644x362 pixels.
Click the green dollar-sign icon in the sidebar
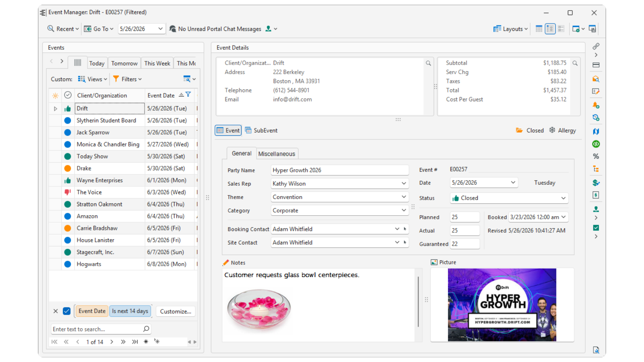pyautogui.click(x=596, y=183)
